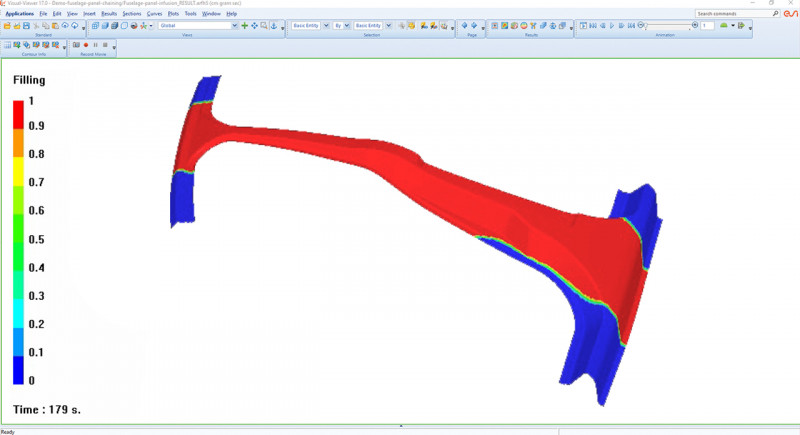Screen dimensions: 800x435
Task: Click the anchor icon in Views toolbar
Action: click(x=273, y=25)
